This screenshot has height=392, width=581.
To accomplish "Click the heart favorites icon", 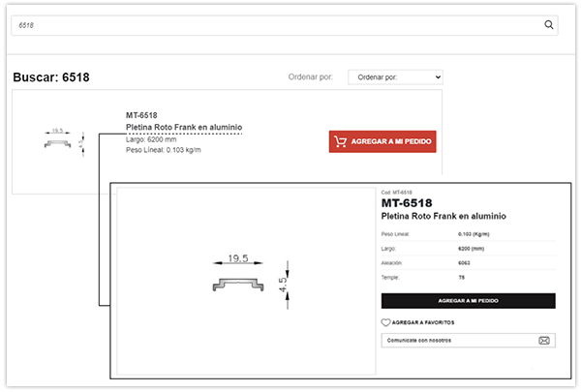I will click(x=386, y=322).
